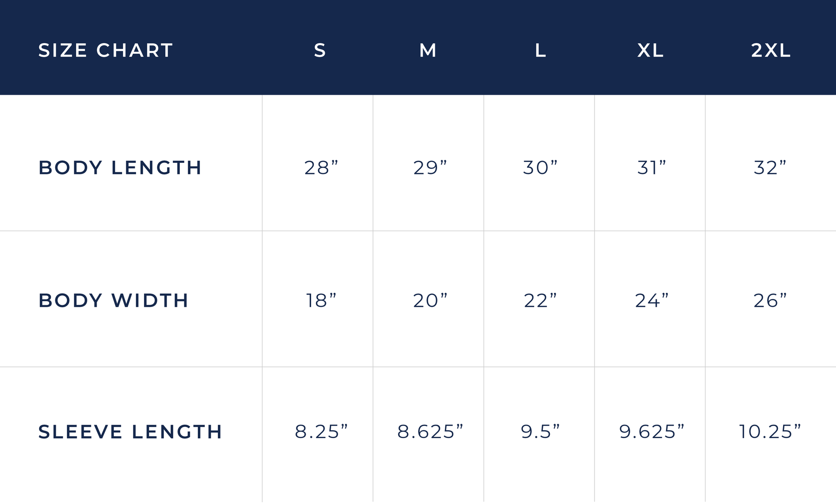Click the 32" body length cell
The height and width of the screenshot is (504, 836).
pyautogui.click(x=770, y=168)
